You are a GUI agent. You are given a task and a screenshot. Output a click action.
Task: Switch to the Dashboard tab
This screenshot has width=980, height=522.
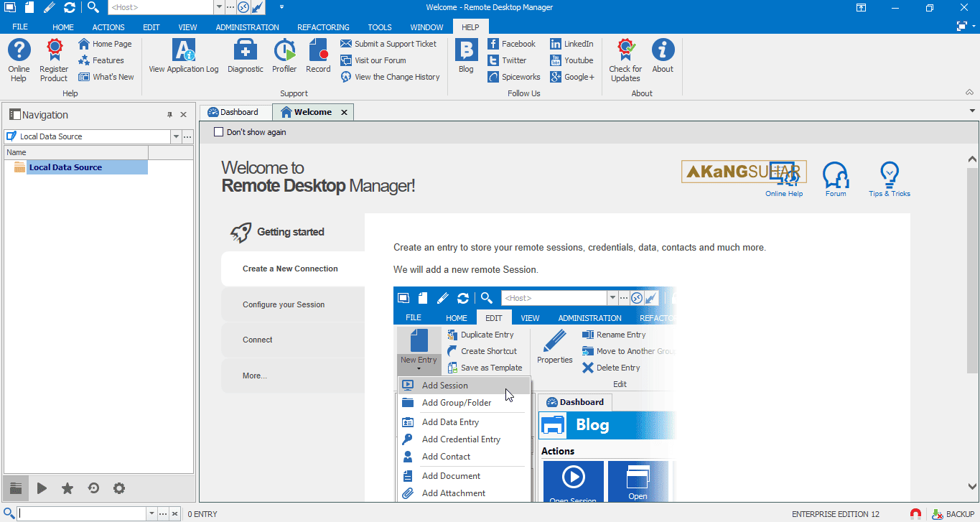233,112
